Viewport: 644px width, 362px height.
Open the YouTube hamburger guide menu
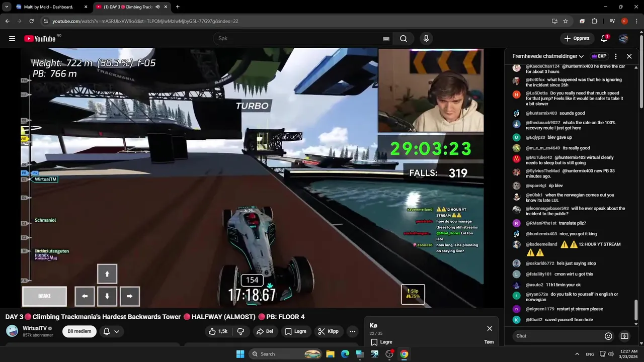[x=12, y=39]
